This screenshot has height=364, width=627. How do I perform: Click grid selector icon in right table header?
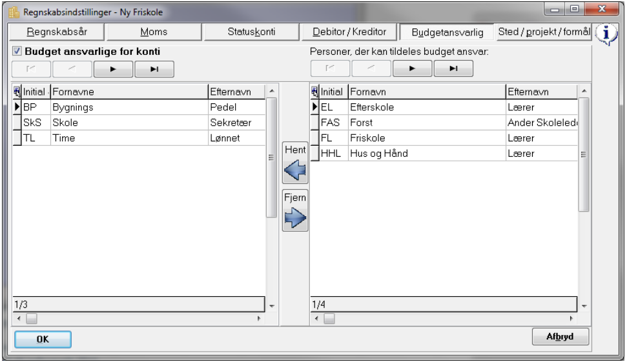[314, 92]
